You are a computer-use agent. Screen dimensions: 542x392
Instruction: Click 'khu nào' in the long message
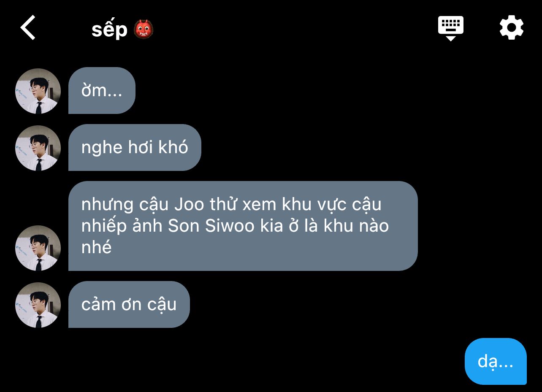356,226
